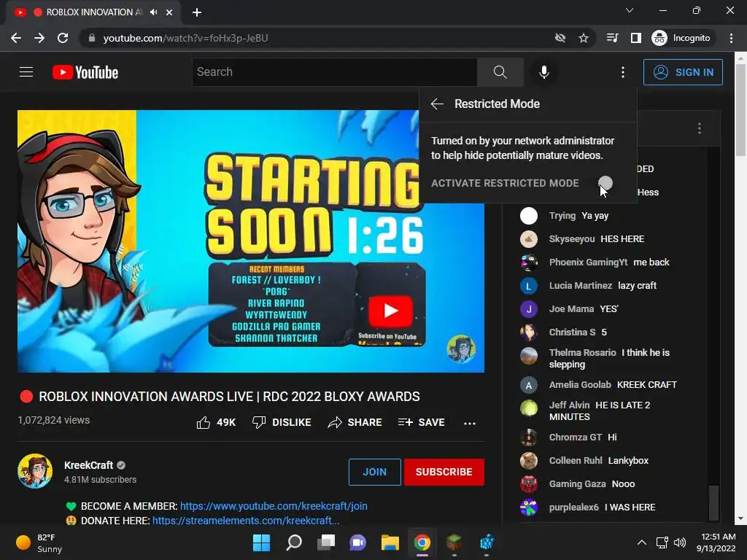Click in the YouTube search field

pyautogui.click(x=334, y=72)
